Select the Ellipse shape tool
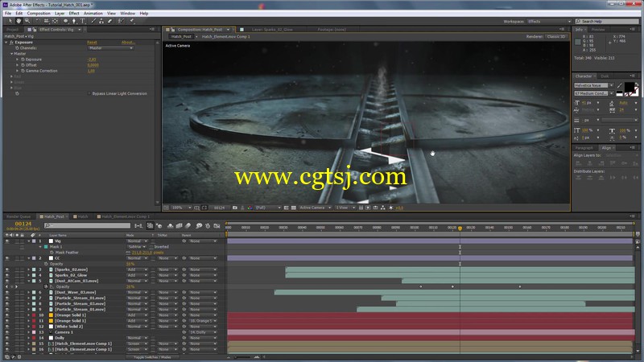This screenshot has height=362, width=644. click(66, 21)
